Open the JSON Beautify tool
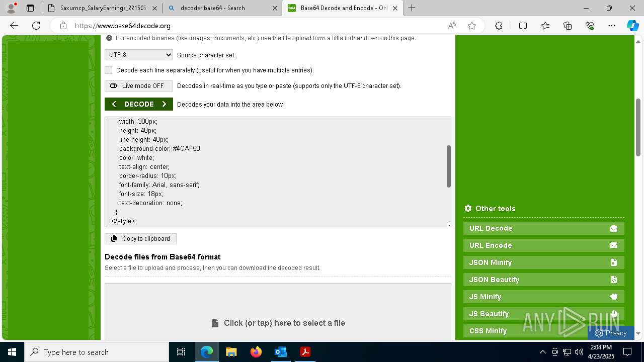This screenshot has width=644, height=362. coord(544,280)
